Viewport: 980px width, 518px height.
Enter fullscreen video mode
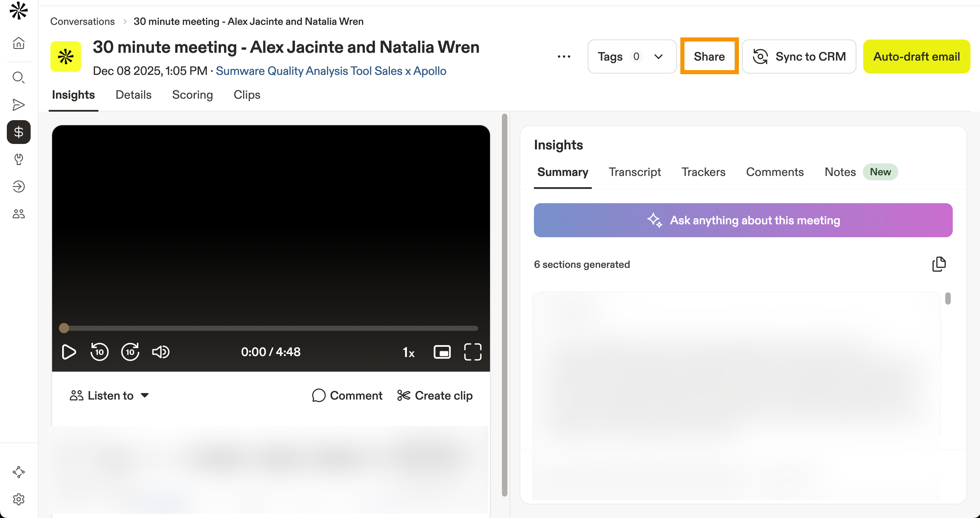tap(473, 352)
